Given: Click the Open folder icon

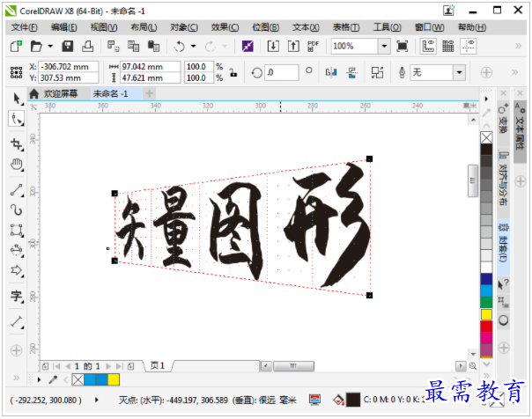Looking at the screenshot, I should 36,46.
